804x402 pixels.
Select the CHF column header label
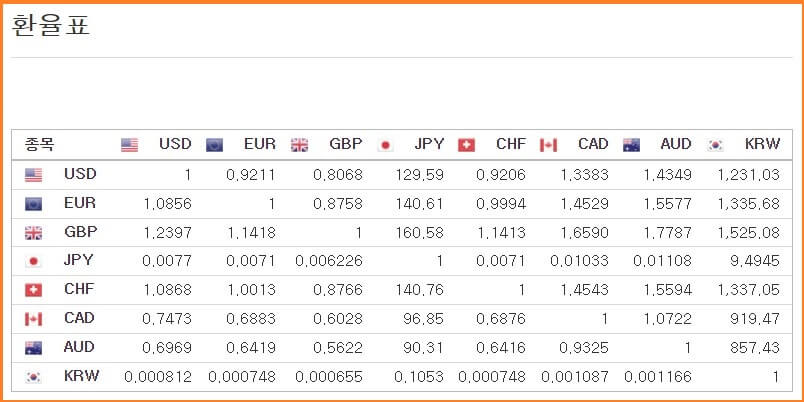tap(511, 144)
